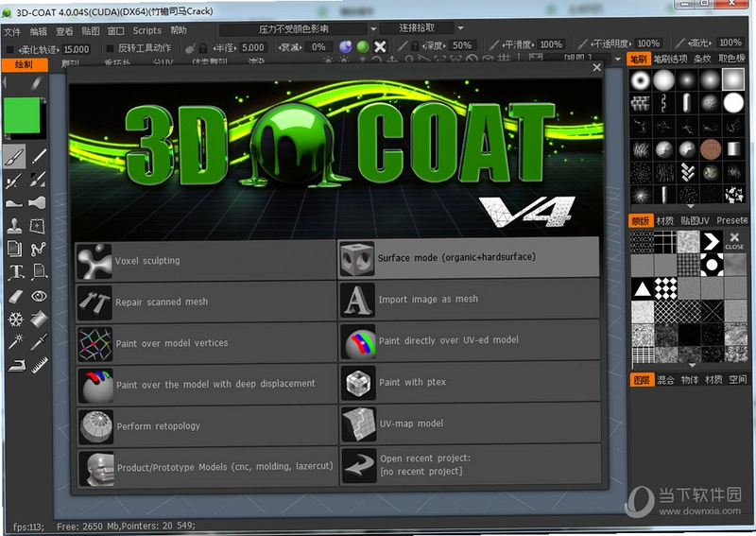This screenshot has height=536, width=756.
Task: Click the green foreground color swatch
Action: 22,114
